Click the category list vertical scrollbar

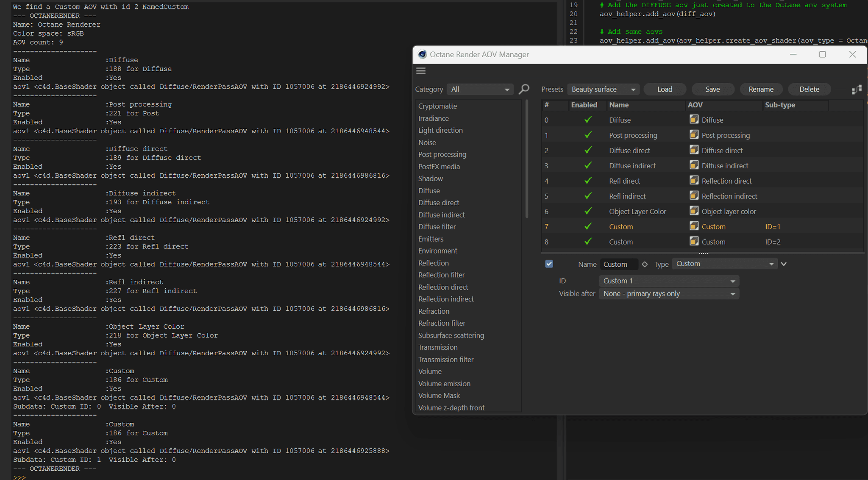pyautogui.click(x=527, y=159)
